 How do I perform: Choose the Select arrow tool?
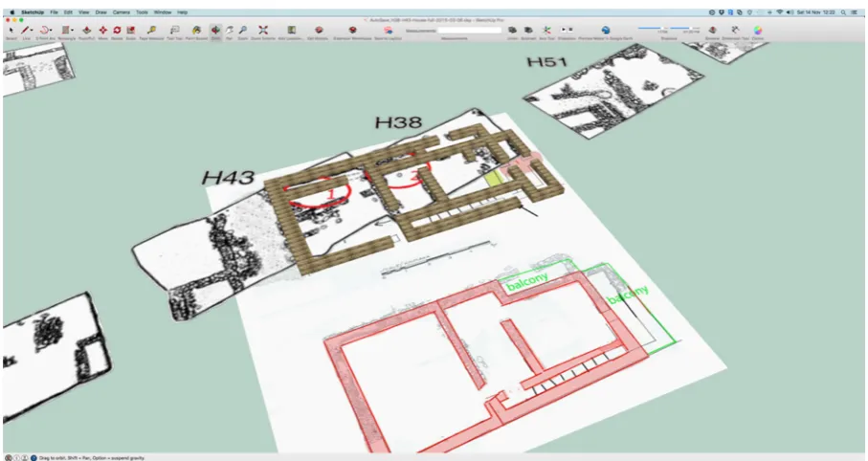11,31
